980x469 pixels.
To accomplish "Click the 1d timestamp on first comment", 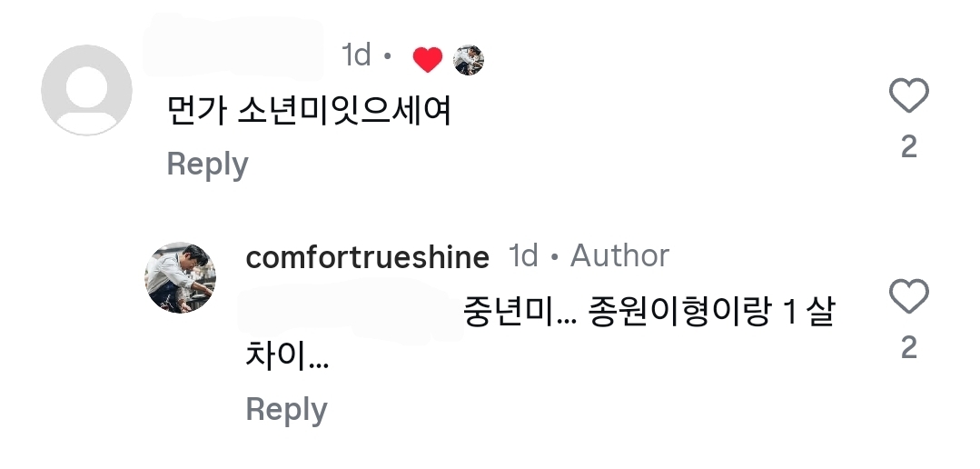I will pos(356,55).
